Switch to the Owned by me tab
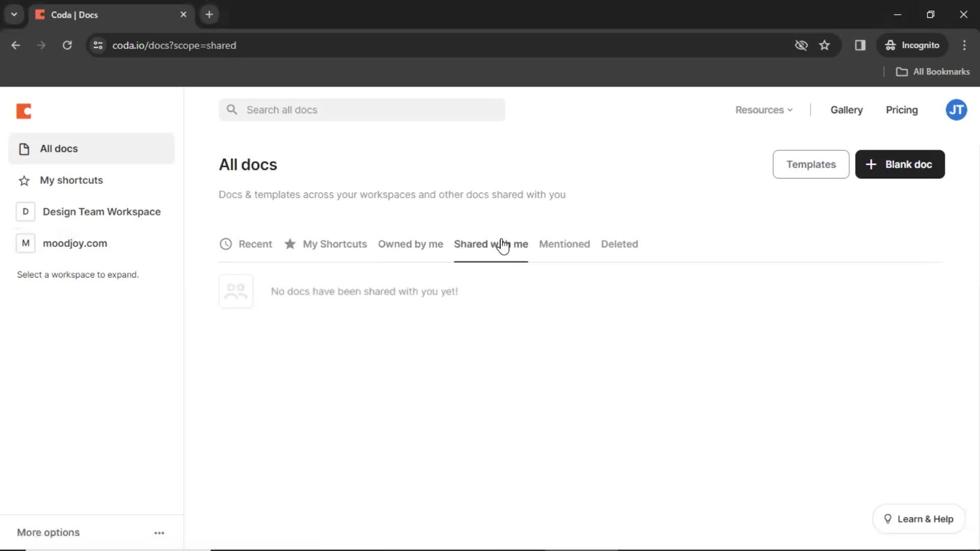Viewport: 980px width, 551px height. 410,243
